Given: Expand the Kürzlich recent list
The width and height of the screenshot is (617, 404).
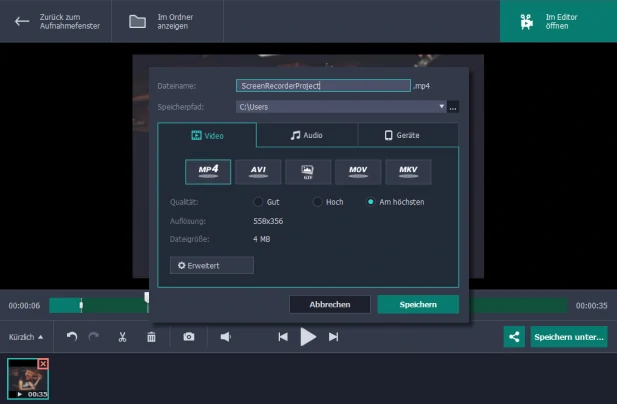Looking at the screenshot, I should 26,337.
